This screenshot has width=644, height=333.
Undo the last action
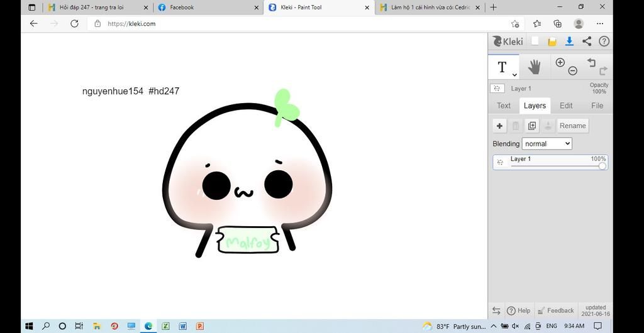pyautogui.click(x=591, y=62)
